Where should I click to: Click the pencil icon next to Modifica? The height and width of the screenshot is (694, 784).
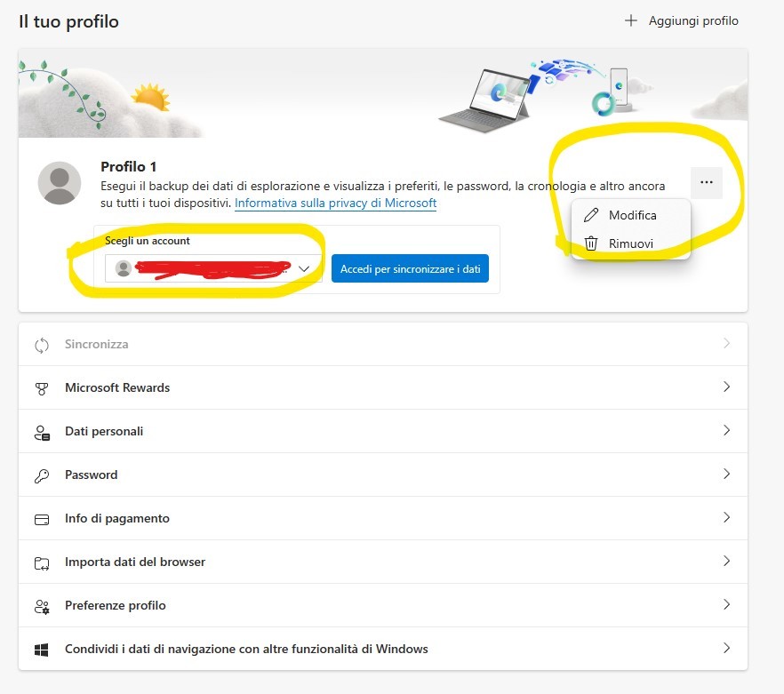(591, 215)
